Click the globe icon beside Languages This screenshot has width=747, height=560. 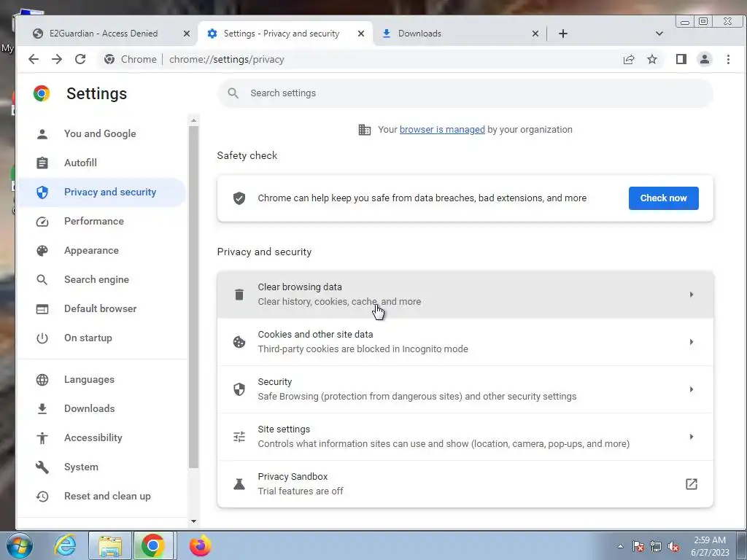pyautogui.click(x=42, y=379)
